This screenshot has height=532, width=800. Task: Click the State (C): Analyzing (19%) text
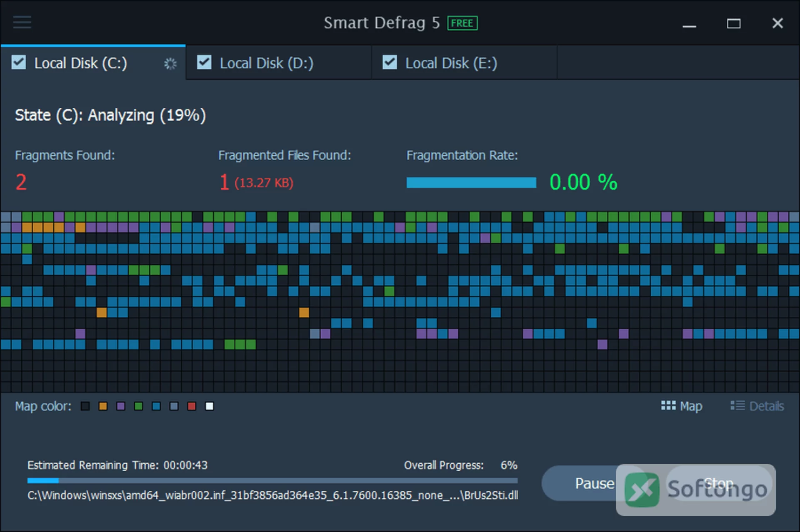click(110, 115)
